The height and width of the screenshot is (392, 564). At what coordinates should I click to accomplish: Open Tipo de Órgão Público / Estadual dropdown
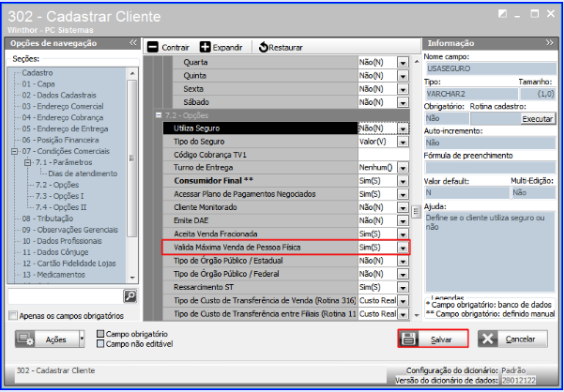403,261
